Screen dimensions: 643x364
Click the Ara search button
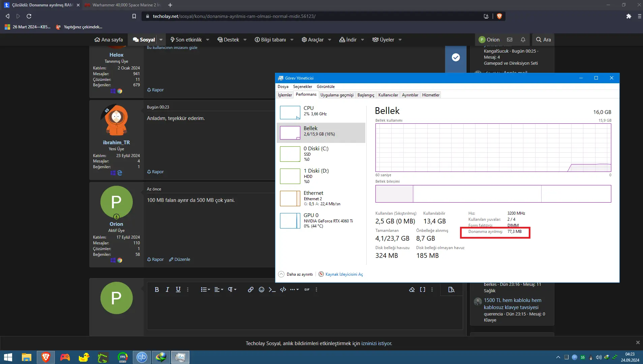tap(543, 40)
